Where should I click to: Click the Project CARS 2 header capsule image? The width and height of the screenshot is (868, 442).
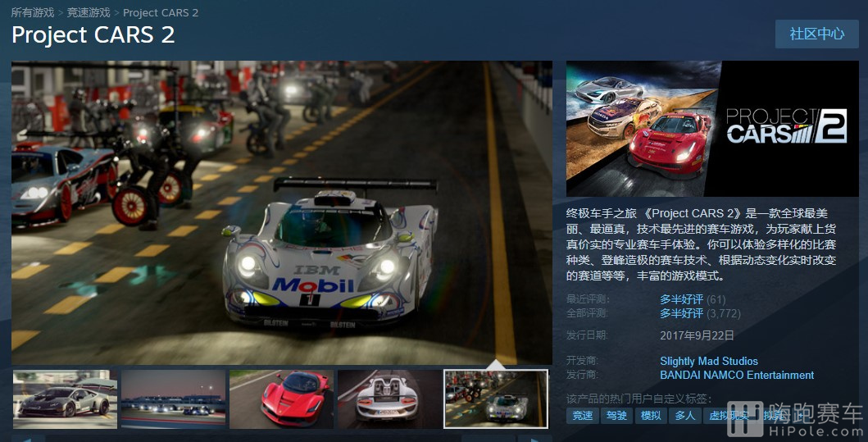point(712,129)
